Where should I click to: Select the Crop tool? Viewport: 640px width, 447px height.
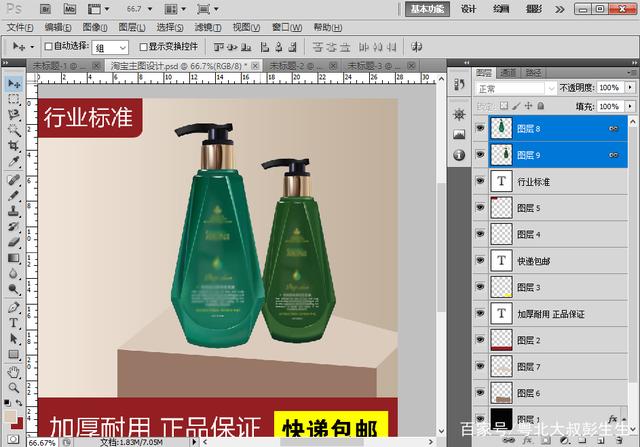[x=14, y=146]
